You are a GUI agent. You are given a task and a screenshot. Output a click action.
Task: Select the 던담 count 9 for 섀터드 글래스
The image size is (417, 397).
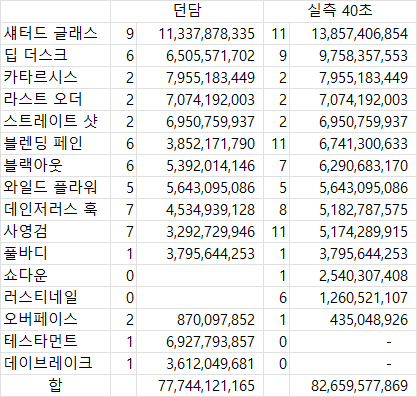pyautogui.click(x=124, y=33)
